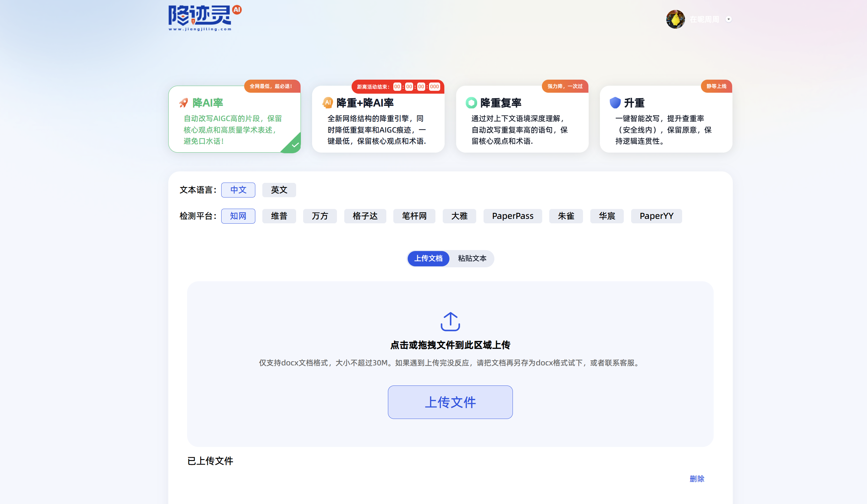Click the green hexagon 降重复率 icon
This screenshot has height=504, width=867.
click(471, 103)
